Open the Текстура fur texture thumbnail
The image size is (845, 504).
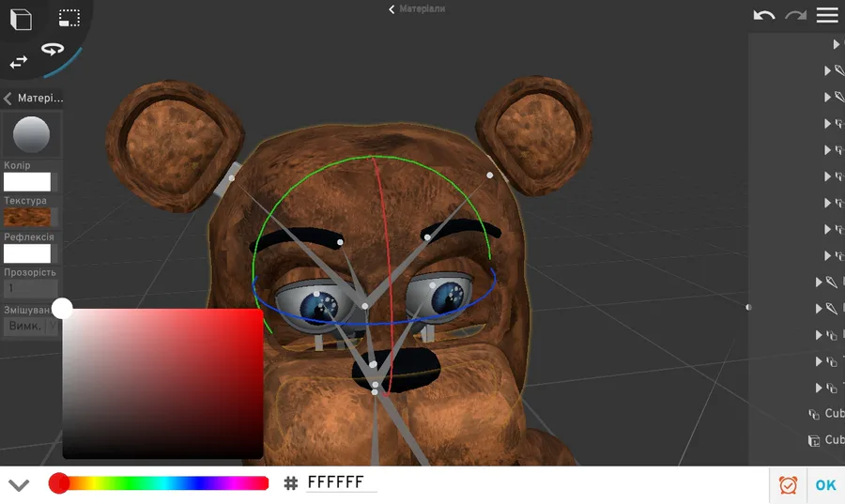[27, 217]
